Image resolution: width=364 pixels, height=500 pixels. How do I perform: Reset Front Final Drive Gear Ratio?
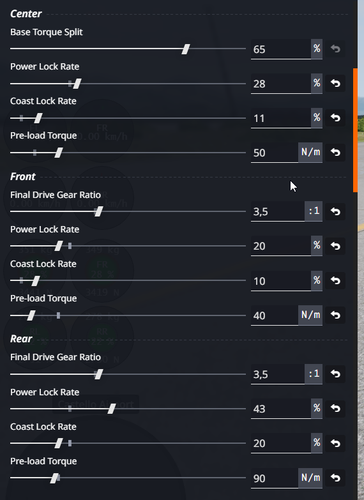point(335,212)
